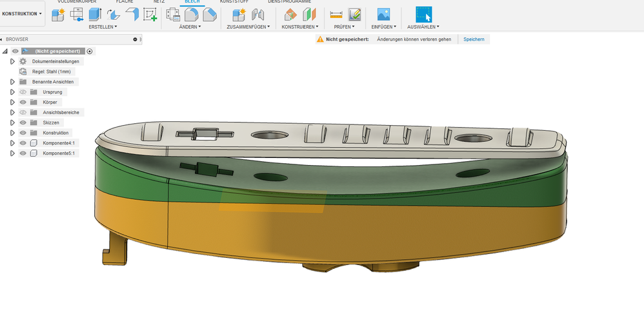Open the KONSTRUKTION workspace dropdown

tap(22, 14)
